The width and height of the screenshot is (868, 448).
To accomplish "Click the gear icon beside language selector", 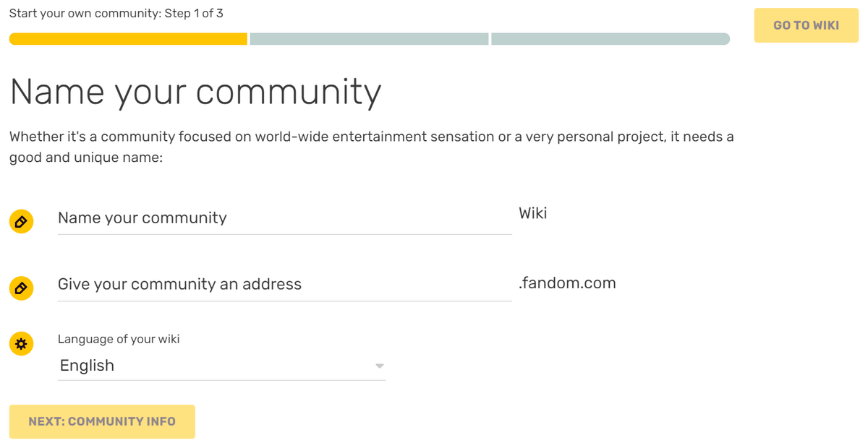I will click(x=21, y=344).
